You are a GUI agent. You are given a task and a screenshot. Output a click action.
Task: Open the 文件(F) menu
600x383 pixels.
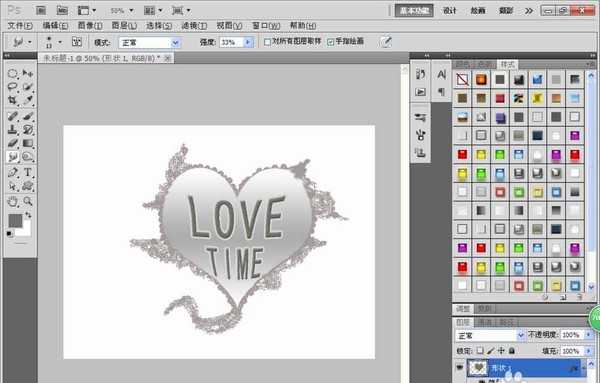point(20,26)
